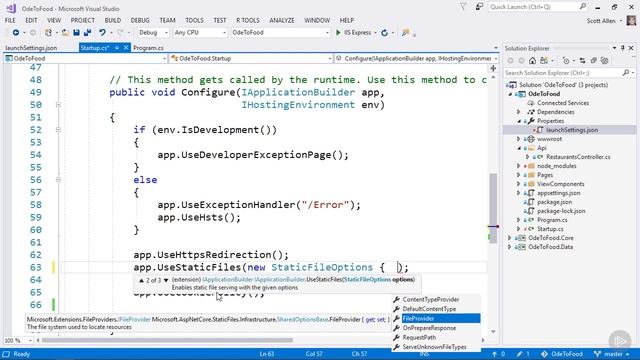Click the Navigate Backward toolbar arrow
Viewport: 640px width, 360px height.
16,32
